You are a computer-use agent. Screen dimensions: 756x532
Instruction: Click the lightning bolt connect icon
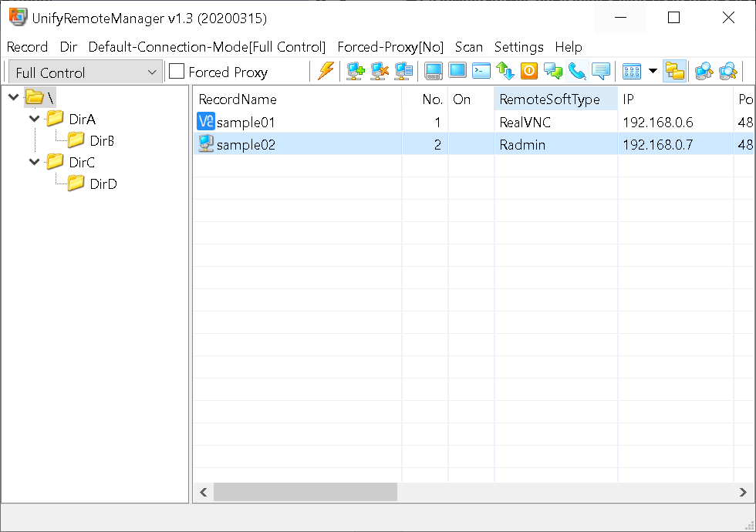[x=326, y=71]
